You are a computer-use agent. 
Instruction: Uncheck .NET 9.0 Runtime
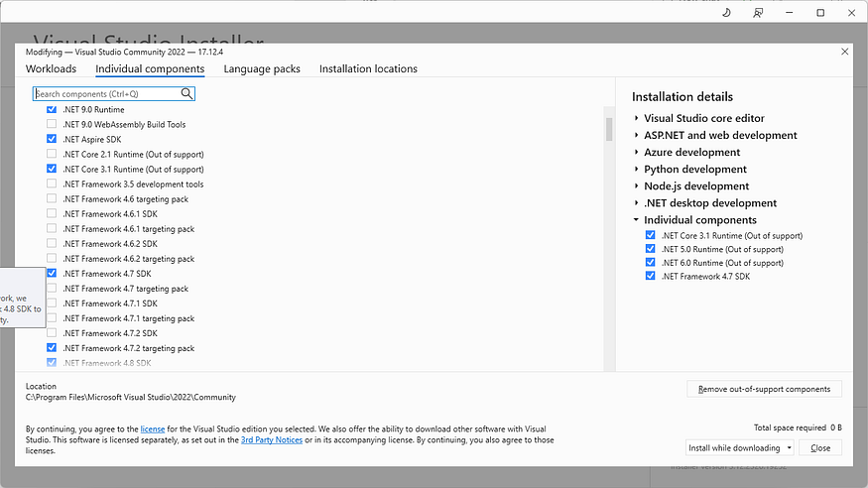(52, 109)
